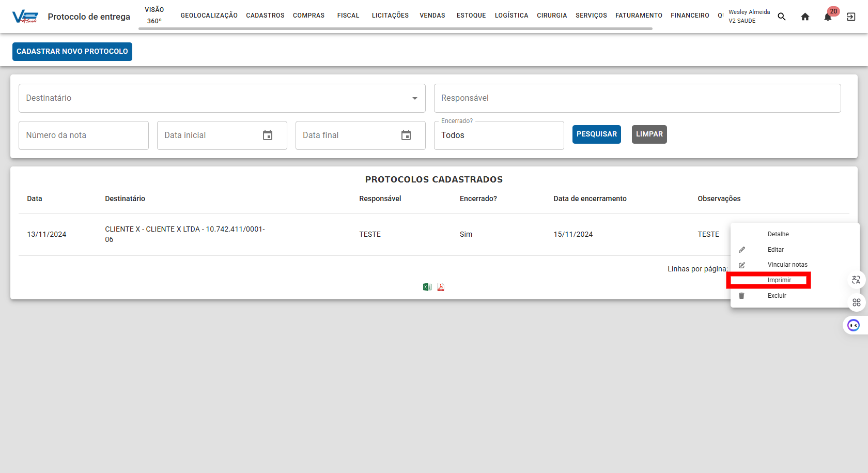Export table to PDF icon
868x473 pixels.
441,287
